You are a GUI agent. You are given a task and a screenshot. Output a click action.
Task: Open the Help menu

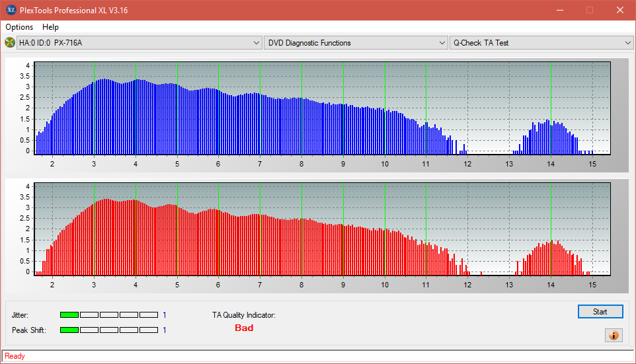[50, 27]
